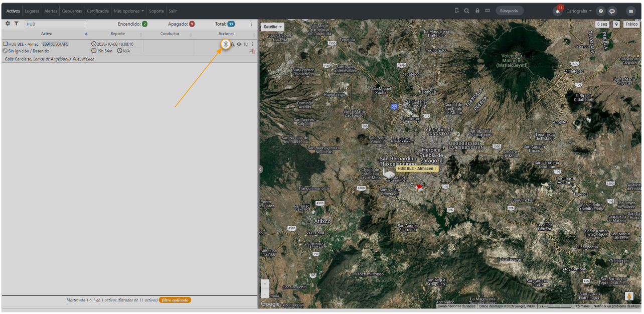Click the map pin marker button
The image size is (644, 314).
pos(616,24)
